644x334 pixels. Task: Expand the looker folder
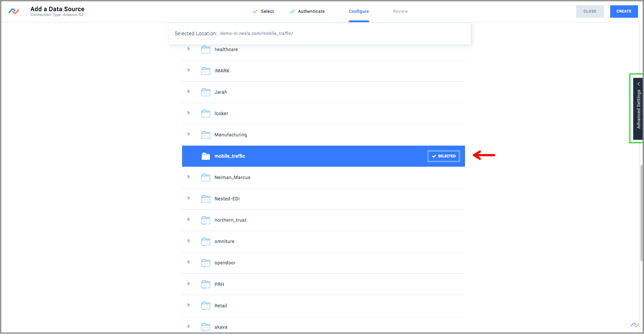click(188, 113)
